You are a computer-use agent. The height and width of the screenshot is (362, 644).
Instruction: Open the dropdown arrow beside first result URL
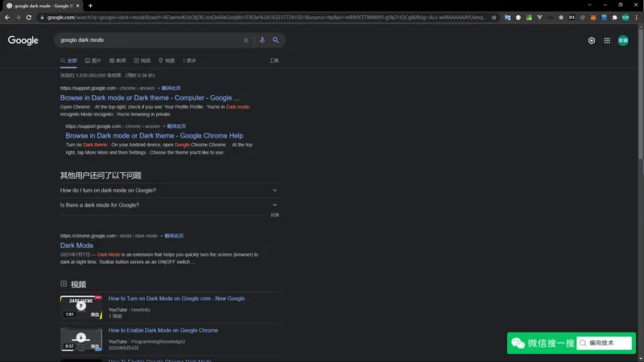(x=159, y=88)
